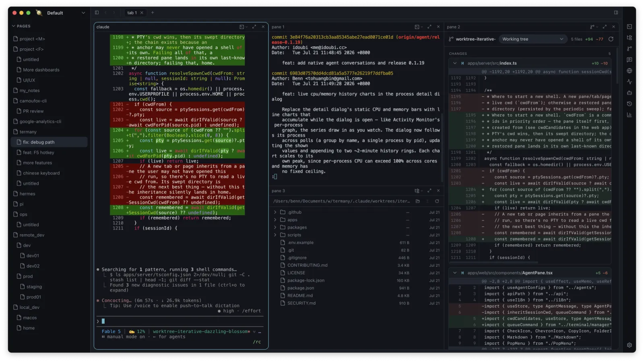Open globe browser icon in right sidebar
Image resolution: width=644 pixels, height=362 pixels.
(629, 71)
